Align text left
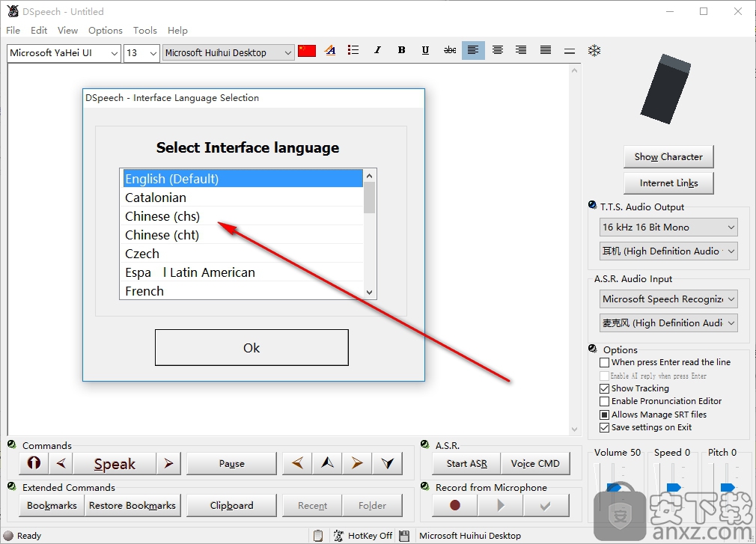This screenshot has height=544, width=756. (x=473, y=50)
